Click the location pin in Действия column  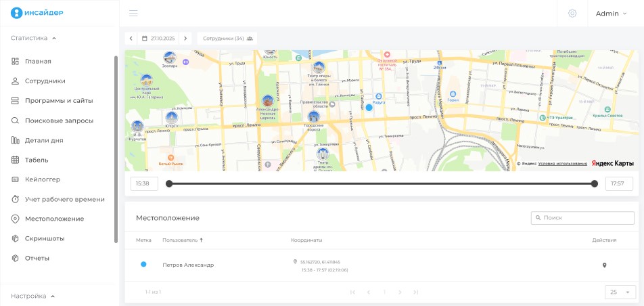604,265
